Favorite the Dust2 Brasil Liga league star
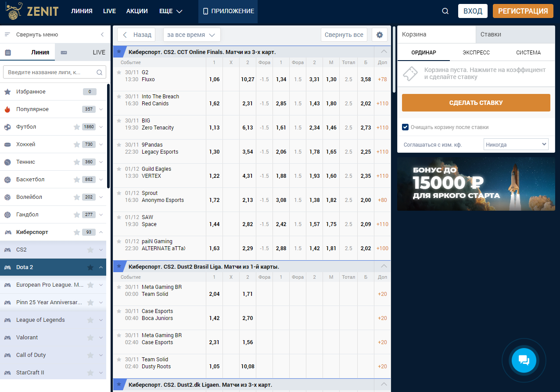The height and width of the screenshot is (392, 560). 119,266
